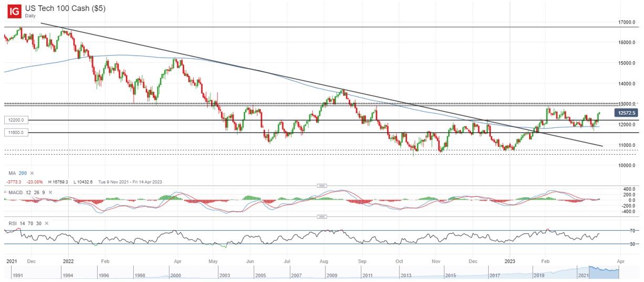The width and height of the screenshot is (644, 282).
Task: Remove the MACD indicator
Action: (x=51, y=192)
